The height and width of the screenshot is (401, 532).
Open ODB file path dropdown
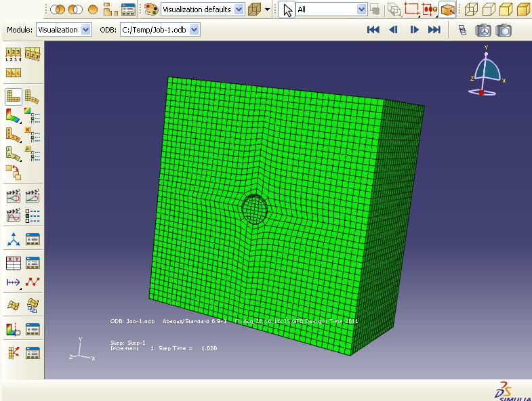pyautogui.click(x=195, y=30)
